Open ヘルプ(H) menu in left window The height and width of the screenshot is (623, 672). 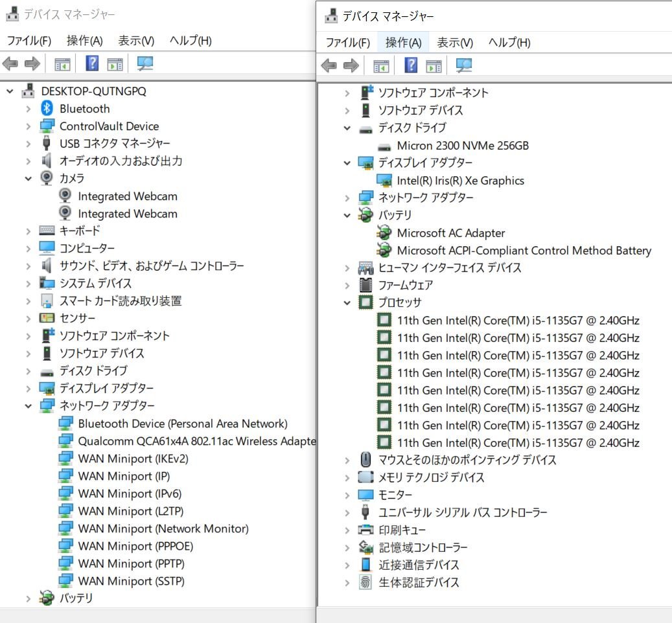point(191,41)
